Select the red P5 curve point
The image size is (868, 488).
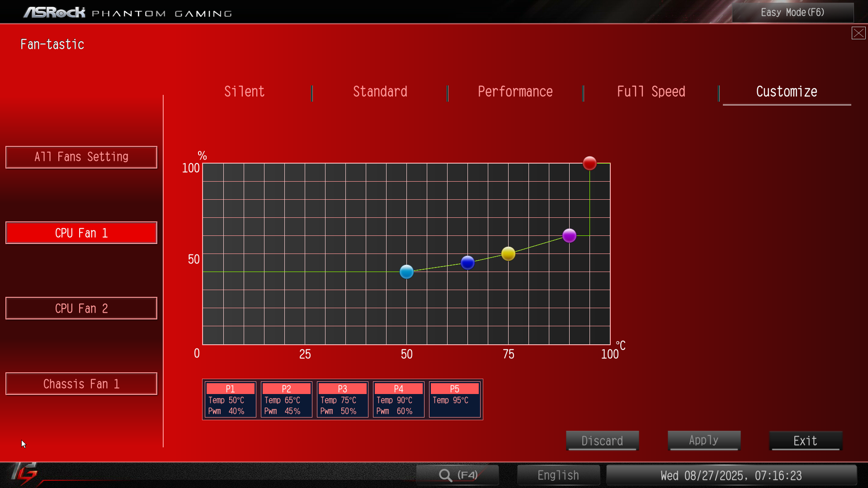[x=590, y=163]
